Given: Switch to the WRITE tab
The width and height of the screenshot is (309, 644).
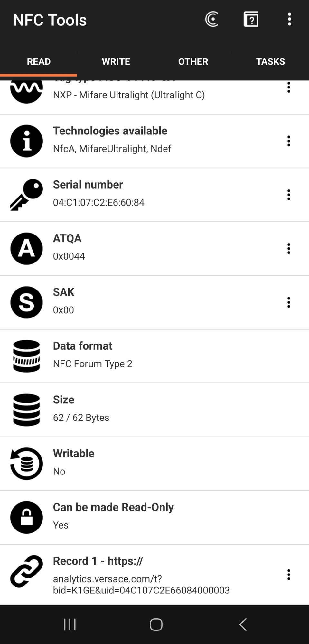Looking at the screenshot, I should pos(116,61).
